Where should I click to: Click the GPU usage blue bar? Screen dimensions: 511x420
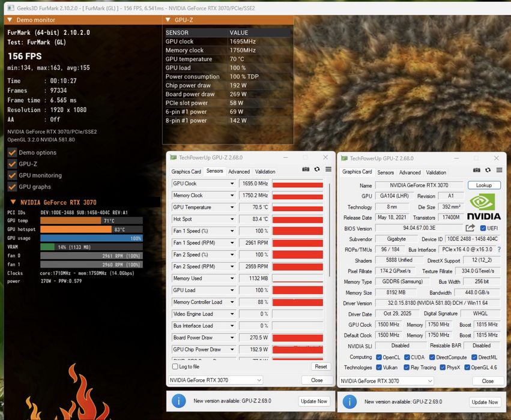(91, 238)
